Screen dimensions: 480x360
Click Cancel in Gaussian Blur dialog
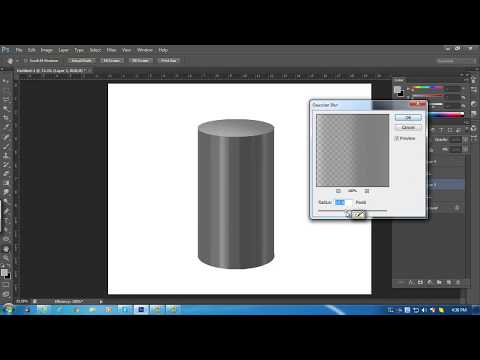(x=408, y=128)
